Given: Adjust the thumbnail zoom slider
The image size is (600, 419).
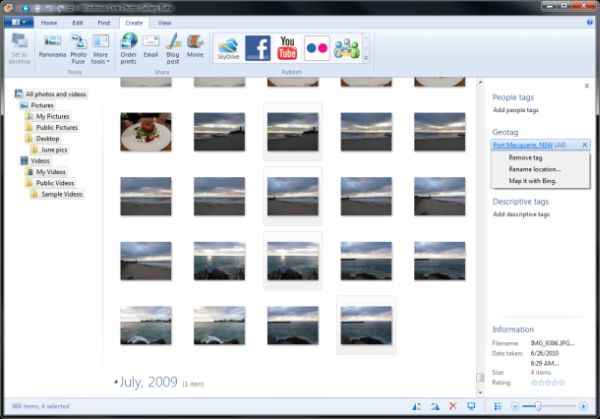Looking at the screenshot, I should 538,406.
